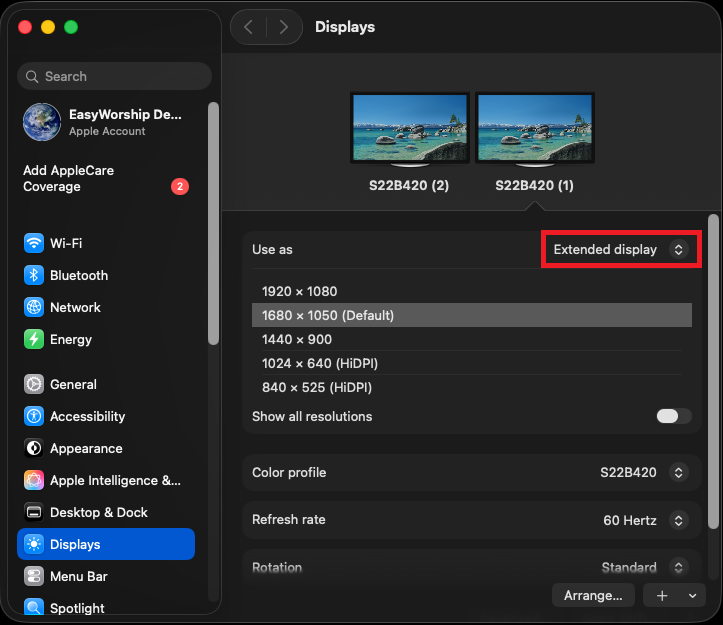Select the S22B420 (1) display thumbnail
Viewport: 723px width, 625px height.
535,130
